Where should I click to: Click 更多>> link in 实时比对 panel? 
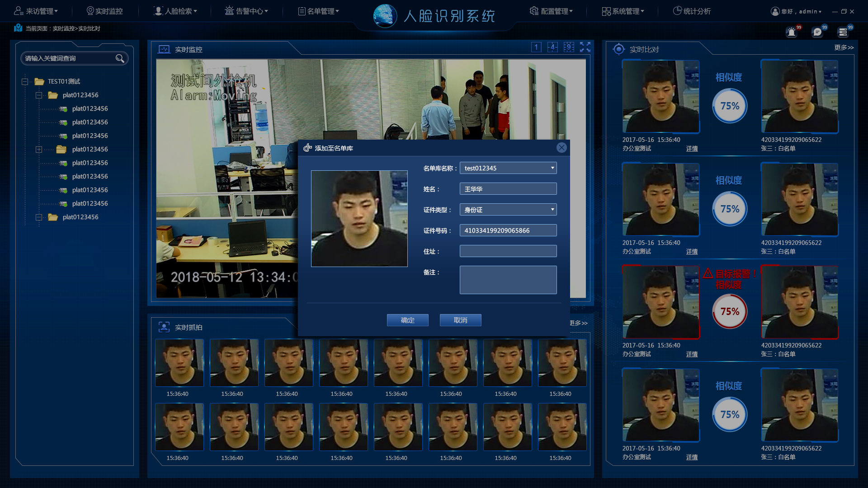pyautogui.click(x=844, y=47)
